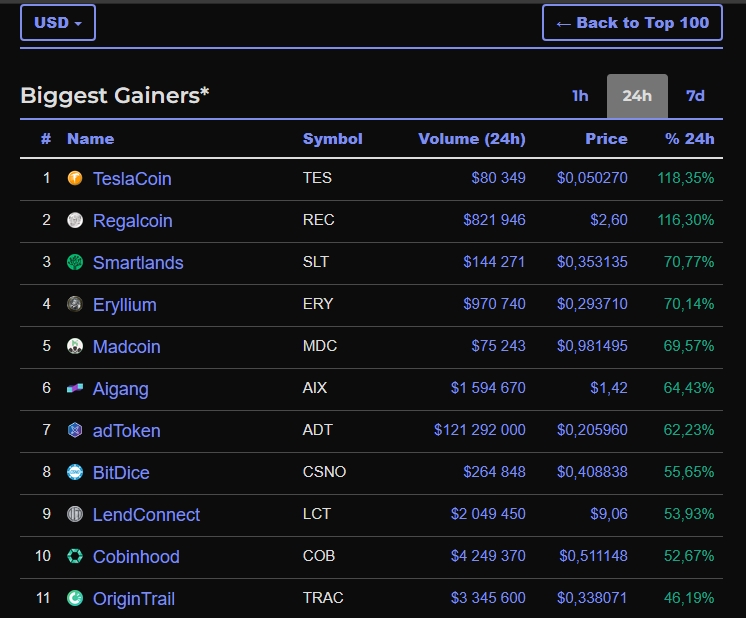This screenshot has width=746, height=618.
Task: Click the 118,35% TeslaCoin gain value
Action: tap(686, 178)
